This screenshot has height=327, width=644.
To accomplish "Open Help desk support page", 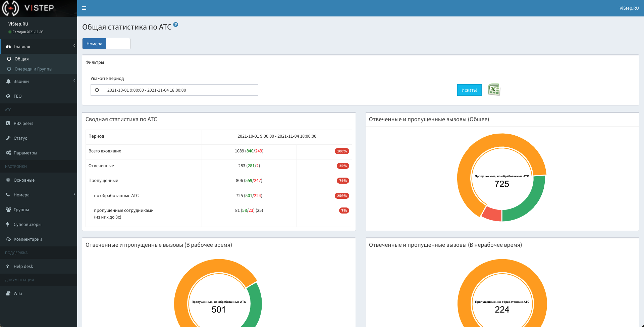I will tap(23, 266).
